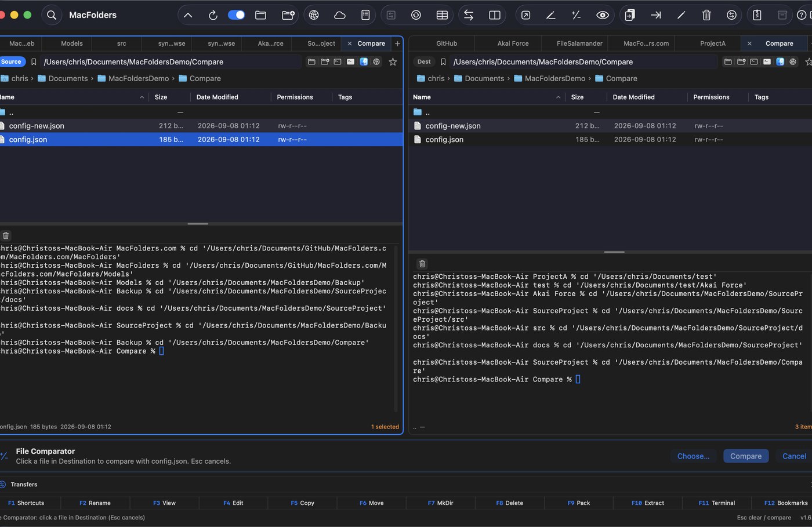Screen dimensions: 812x527
Task: Click the open folder toolbar icon
Action: (x=261, y=15)
